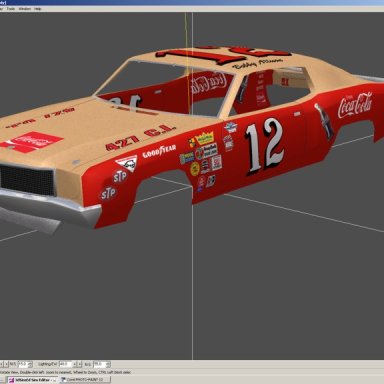Click the Coca-Cola logo on rear quarter panel
This screenshot has width=384, height=384.
355,105
